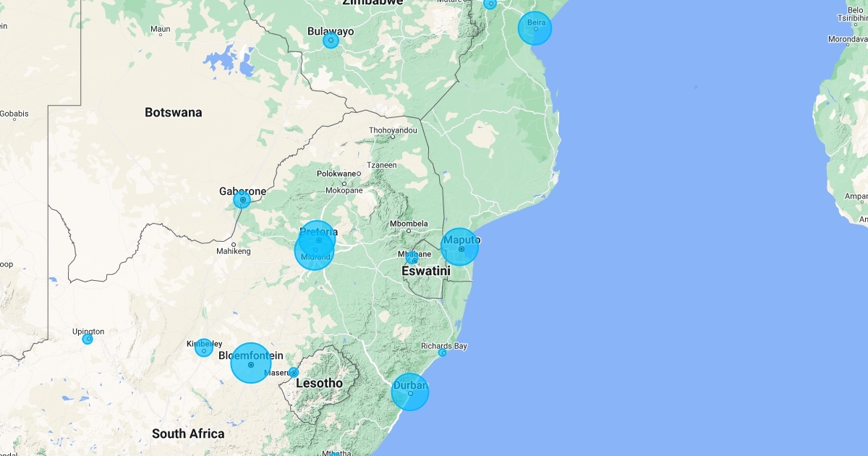
Task: Click the South Africa country label
Action: [x=188, y=434]
